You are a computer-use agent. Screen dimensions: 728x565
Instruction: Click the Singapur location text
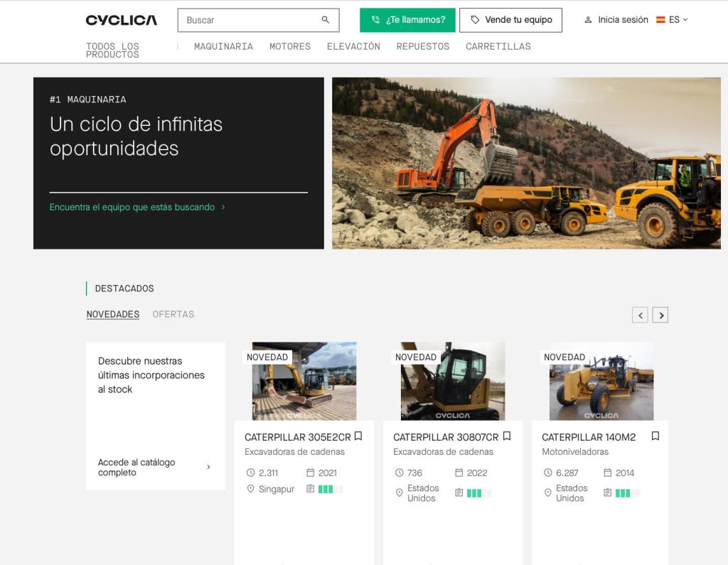[x=277, y=490]
